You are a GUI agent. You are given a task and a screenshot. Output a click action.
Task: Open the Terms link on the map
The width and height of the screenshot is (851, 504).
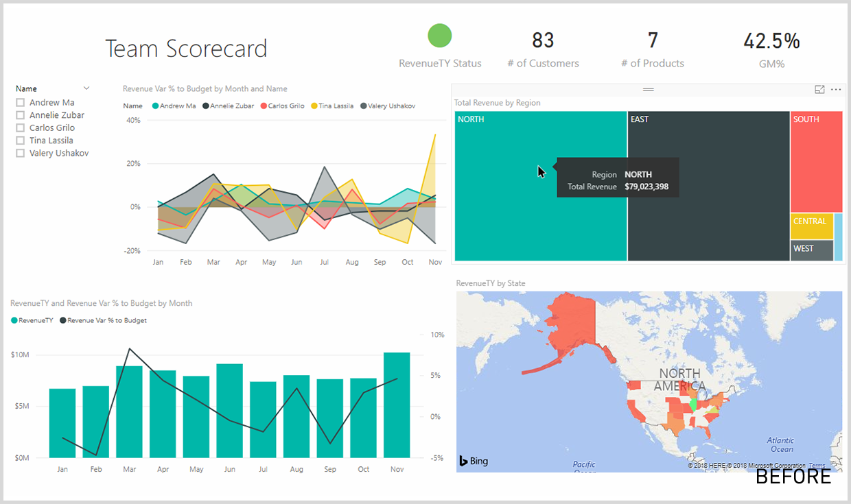[x=817, y=466]
